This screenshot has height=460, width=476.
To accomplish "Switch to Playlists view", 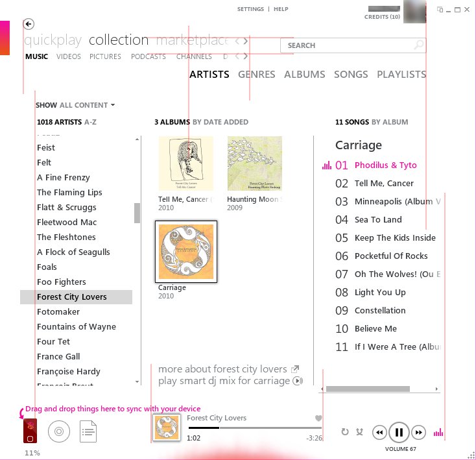I will [401, 75].
